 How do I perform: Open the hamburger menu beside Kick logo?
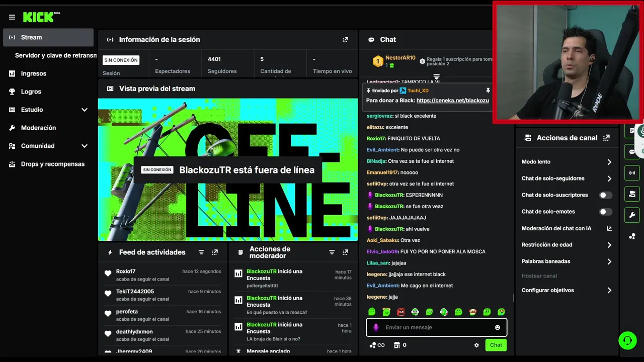click(x=12, y=17)
